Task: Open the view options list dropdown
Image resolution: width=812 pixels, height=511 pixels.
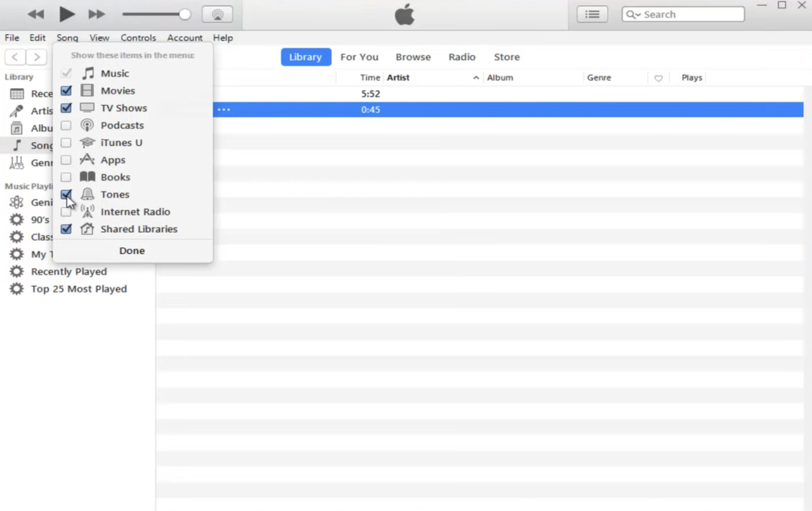Action: tap(591, 14)
